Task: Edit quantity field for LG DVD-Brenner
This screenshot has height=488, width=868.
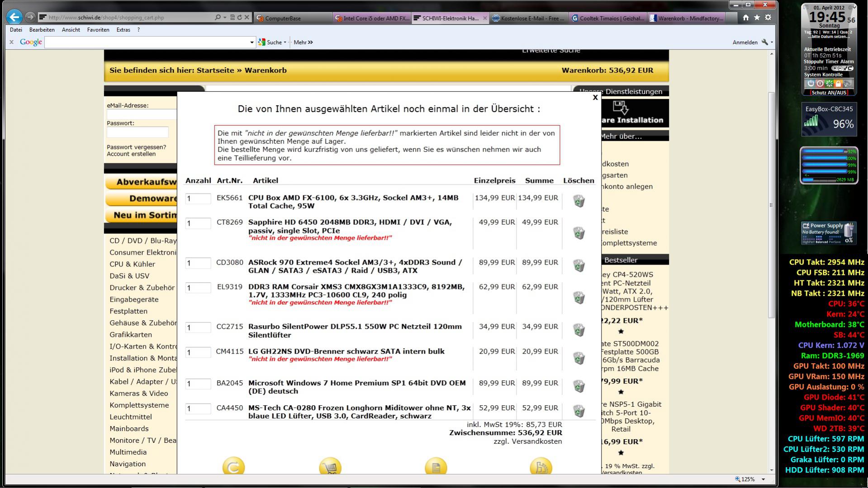Action: click(x=198, y=352)
